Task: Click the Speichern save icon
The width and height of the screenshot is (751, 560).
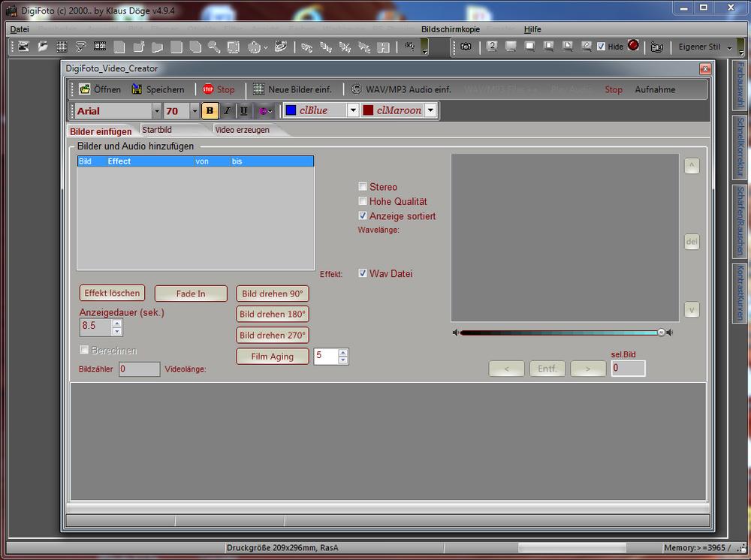Action: click(x=137, y=89)
